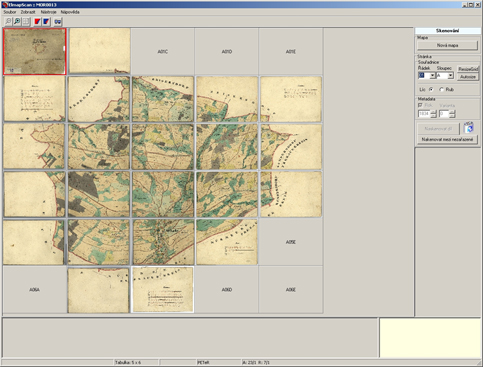Click the pale yellow notes box at bottom right

pos(430,338)
